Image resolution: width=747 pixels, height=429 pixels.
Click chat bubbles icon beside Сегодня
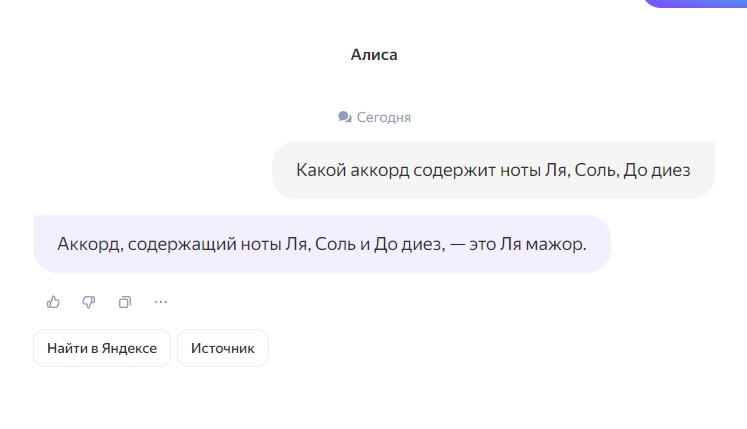(x=344, y=117)
